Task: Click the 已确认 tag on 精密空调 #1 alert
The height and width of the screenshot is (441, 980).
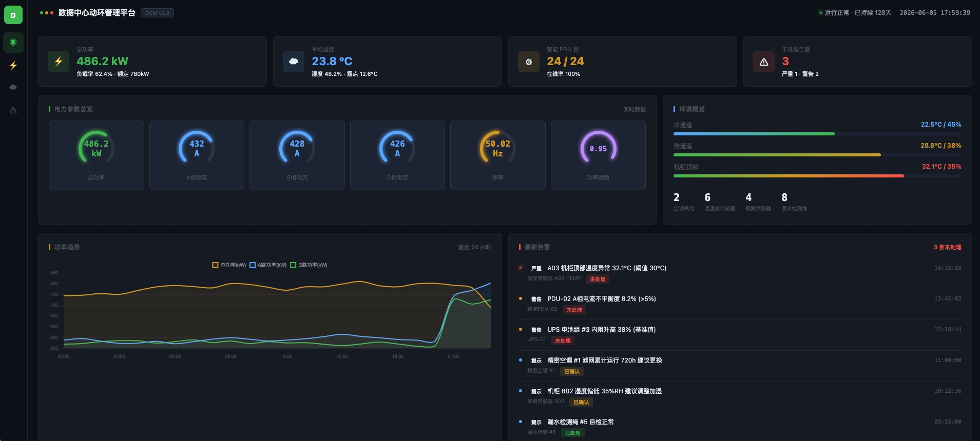Action: point(572,372)
